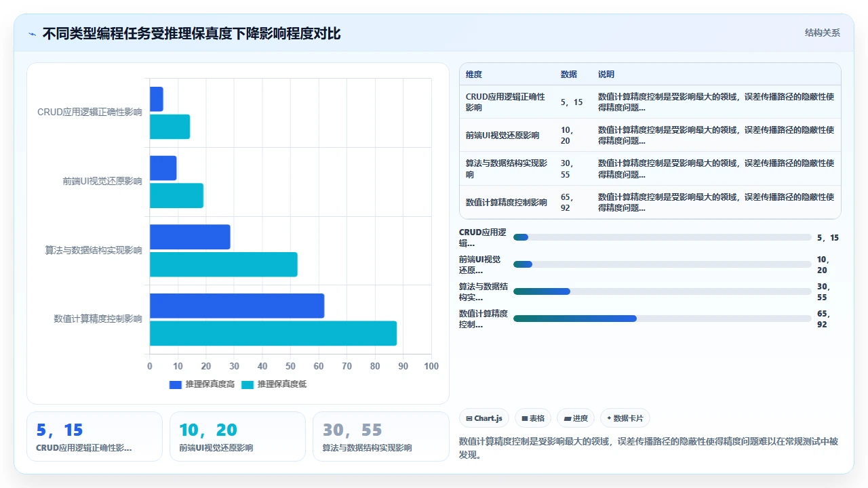The height and width of the screenshot is (488, 868).
Task: Click table data value 10, 20
Action: pyautogui.click(x=568, y=136)
